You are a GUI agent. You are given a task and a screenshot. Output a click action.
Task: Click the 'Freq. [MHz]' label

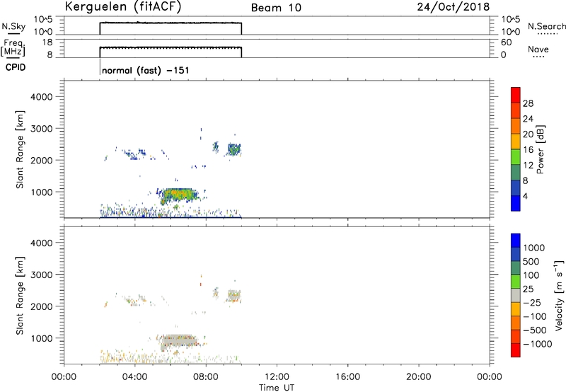[13, 48]
